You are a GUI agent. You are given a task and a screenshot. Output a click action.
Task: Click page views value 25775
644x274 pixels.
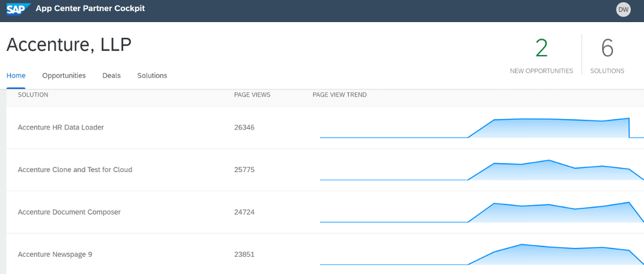tap(244, 169)
